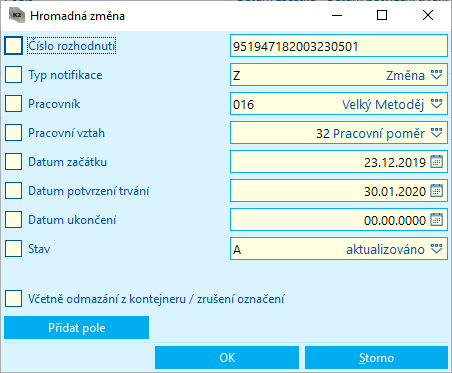This screenshot has height=373, width=452.
Task: Expand the Stav dropdown arrow
Action: coord(436,249)
